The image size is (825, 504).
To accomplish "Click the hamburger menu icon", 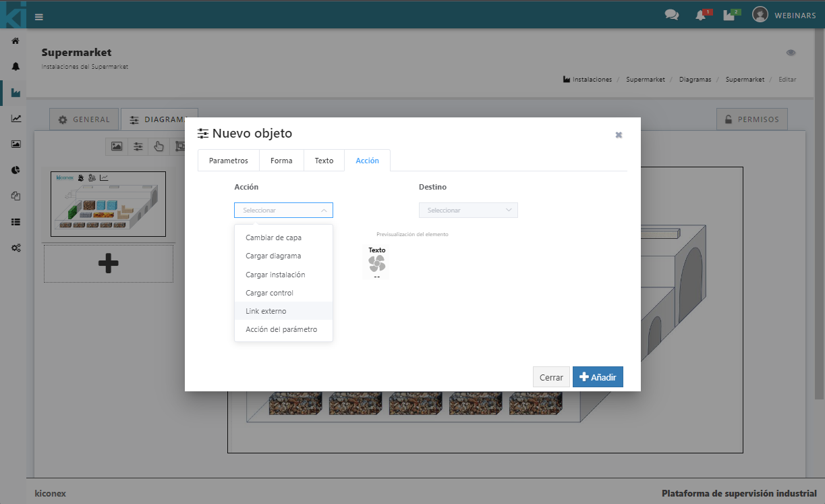I will click(39, 17).
